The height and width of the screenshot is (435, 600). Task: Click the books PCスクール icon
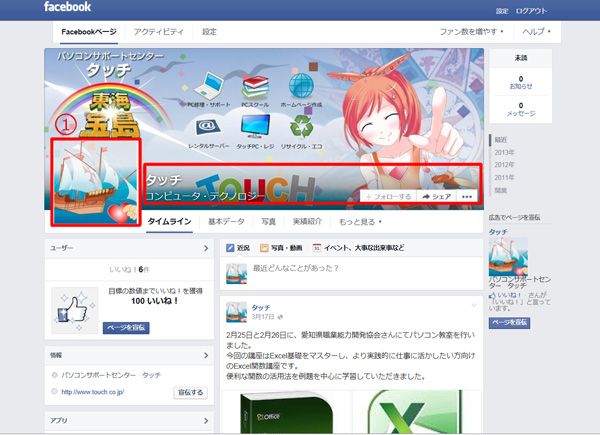tap(255, 87)
